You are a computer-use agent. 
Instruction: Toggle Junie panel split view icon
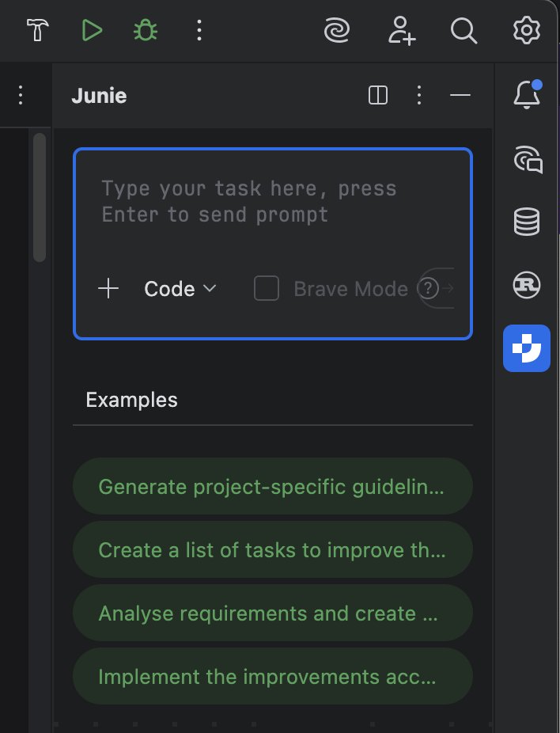(x=378, y=95)
